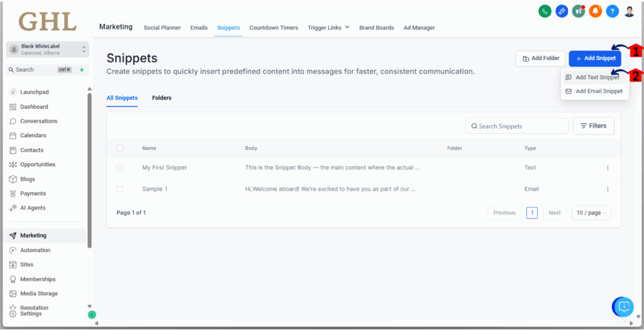
Task: Click the Body column header
Action: point(251,148)
